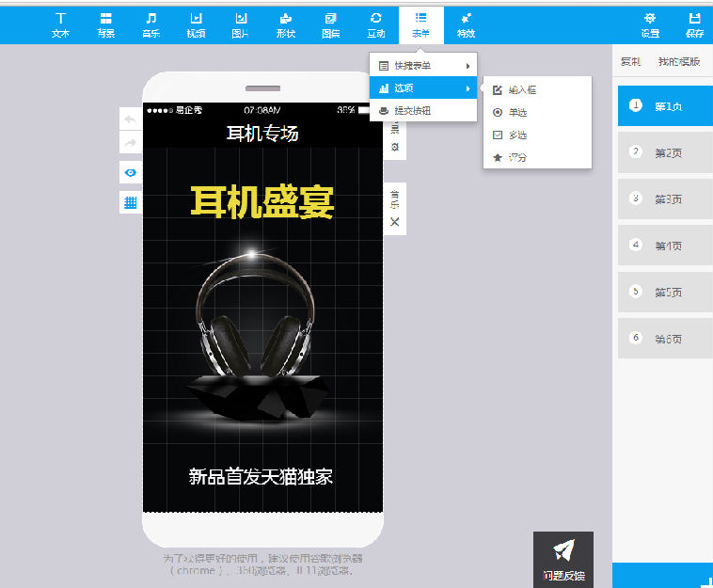Open the 背景 background tool
The width and height of the screenshot is (713, 588).
105,25
